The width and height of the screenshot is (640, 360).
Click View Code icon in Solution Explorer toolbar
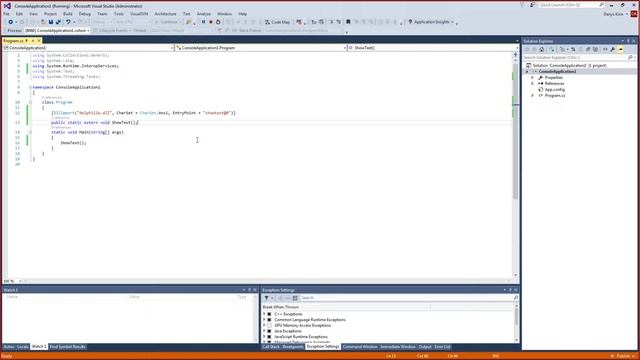[x=605, y=49]
